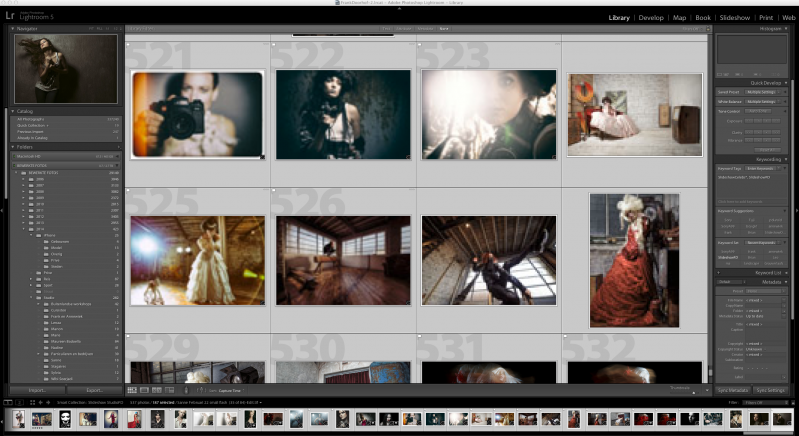
Task: Adjust the Thumbnails size slider
Action: click(693, 393)
